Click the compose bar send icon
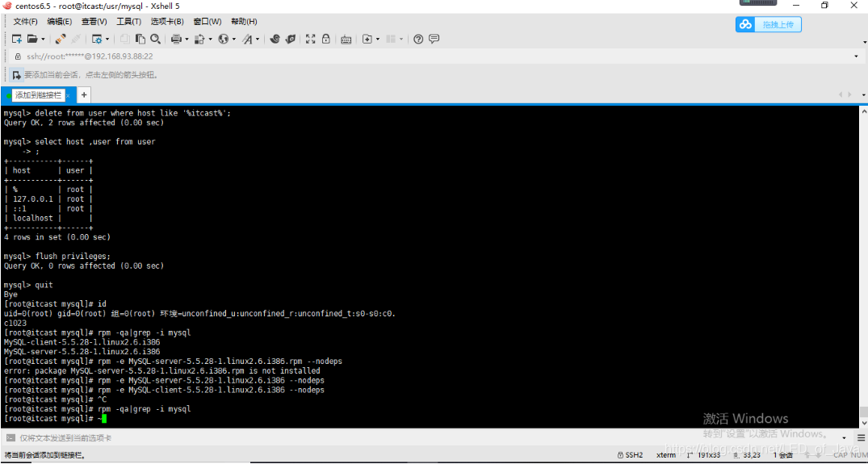 tap(10, 437)
